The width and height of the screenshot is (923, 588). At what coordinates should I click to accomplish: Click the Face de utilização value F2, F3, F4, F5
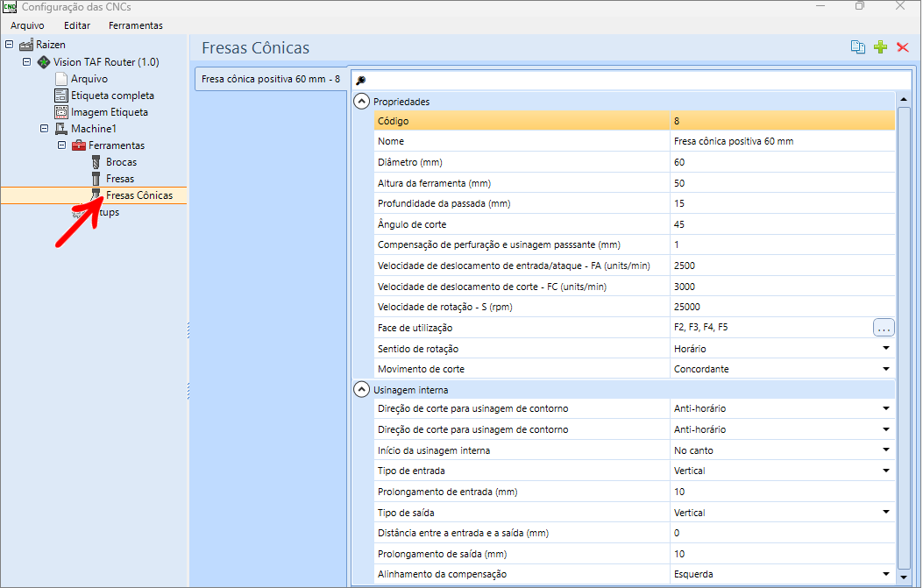[x=700, y=327]
